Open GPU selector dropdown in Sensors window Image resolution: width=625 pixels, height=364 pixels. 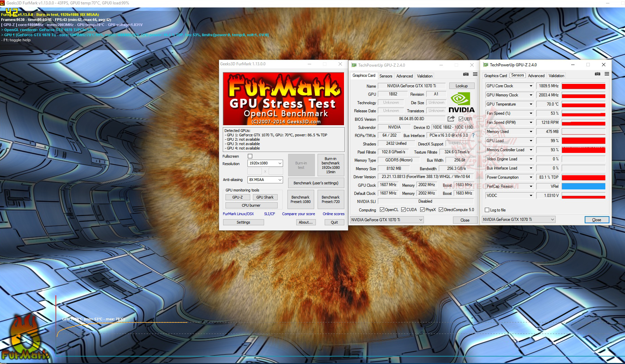(x=519, y=220)
